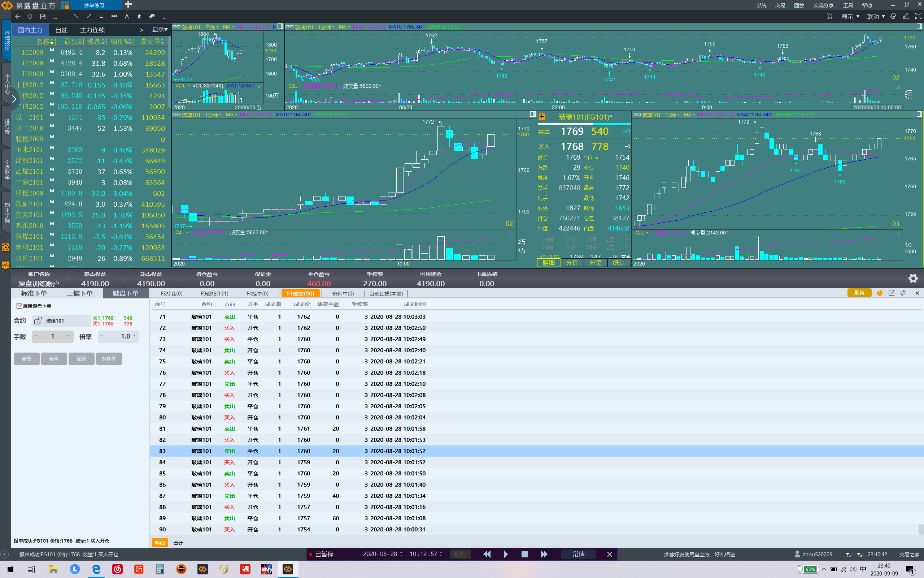This screenshot has width=924, height=578.
Task: Click 全平 close all button
Action: [x=54, y=359]
